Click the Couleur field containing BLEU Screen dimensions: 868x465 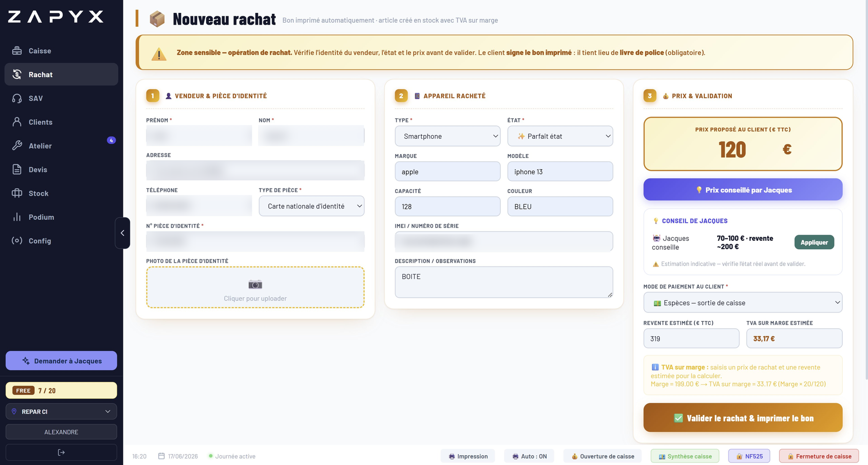(560, 206)
